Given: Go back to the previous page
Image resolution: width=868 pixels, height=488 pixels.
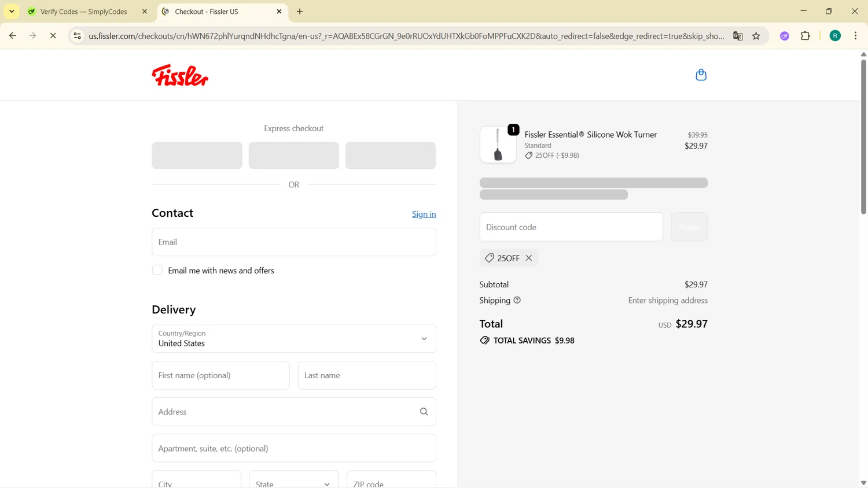Looking at the screenshot, I should (x=13, y=36).
